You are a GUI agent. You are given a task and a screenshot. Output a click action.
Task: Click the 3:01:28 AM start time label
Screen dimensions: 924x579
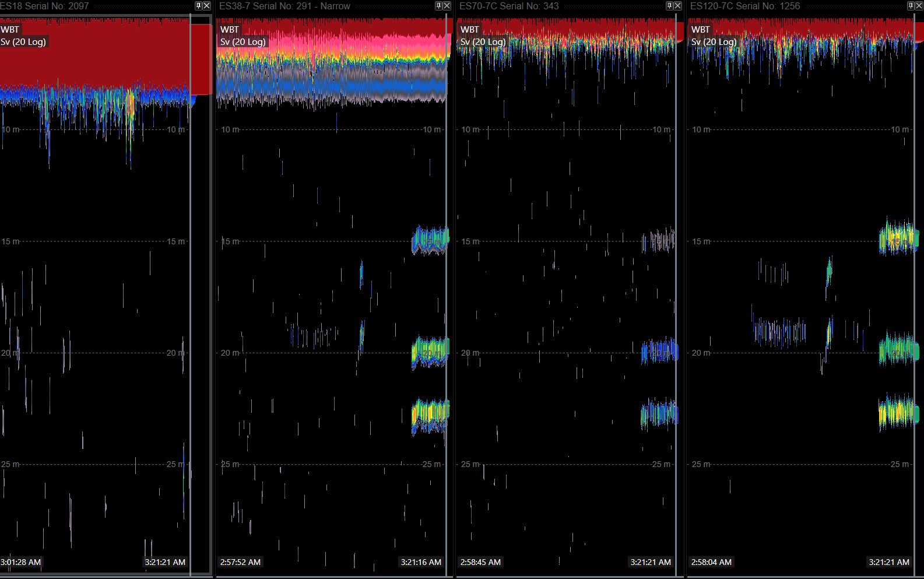pyautogui.click(x=21, y=562)
